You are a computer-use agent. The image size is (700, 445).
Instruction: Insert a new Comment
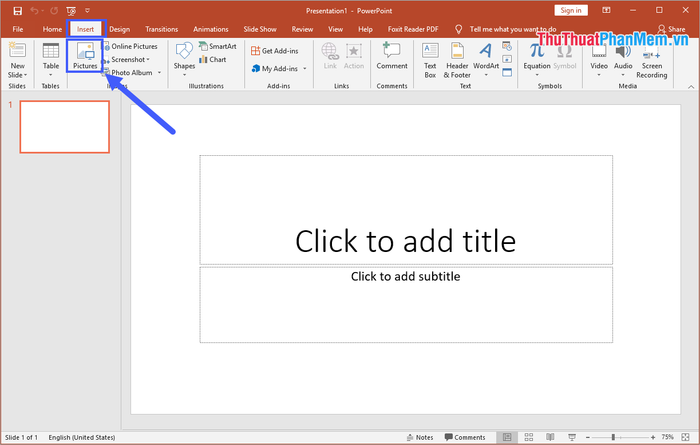click(x=392, y=56)
